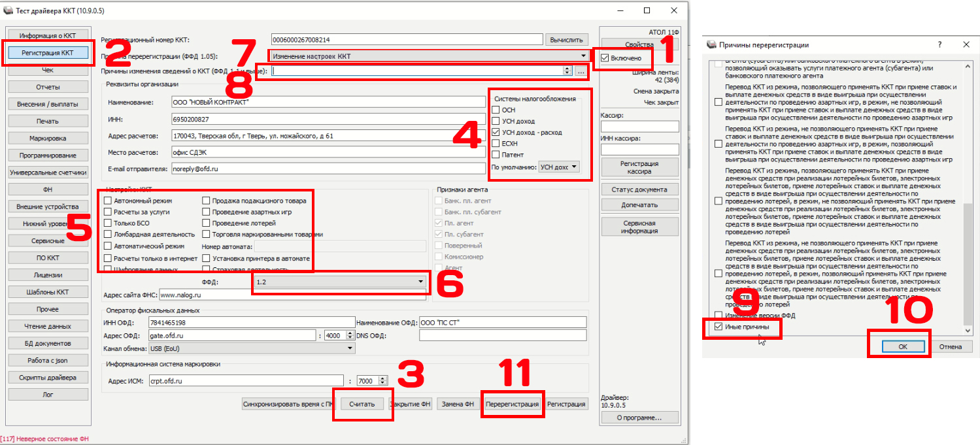The height and width of the screenshot is (445, 980).
Task: Toggle the Автономный режим checkbox
Action: (x=108, y=201)
